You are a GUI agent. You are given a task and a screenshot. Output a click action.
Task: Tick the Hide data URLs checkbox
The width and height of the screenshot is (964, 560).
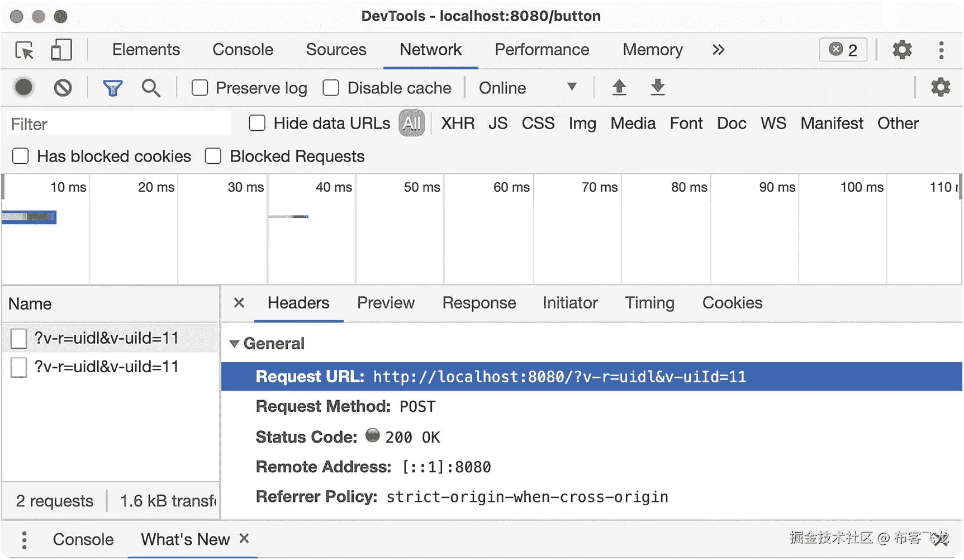[257, 123]
